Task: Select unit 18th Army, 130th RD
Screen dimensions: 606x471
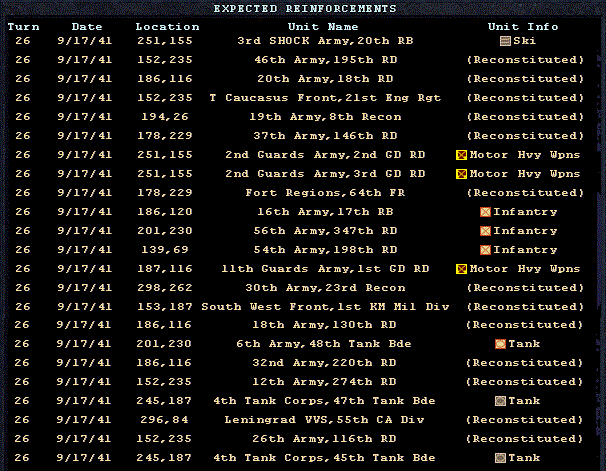Action: 325,325
